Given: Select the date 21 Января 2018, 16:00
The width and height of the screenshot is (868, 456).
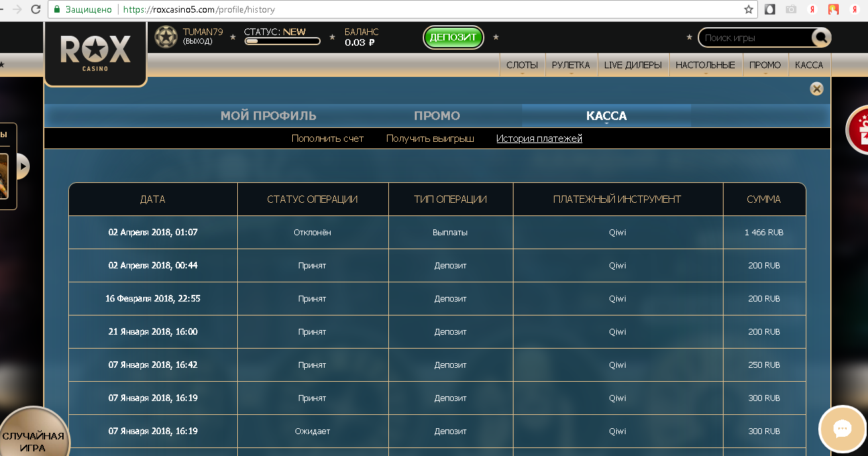Looking at the screenshot, I should pyautogui.click(x=153, y=332).
